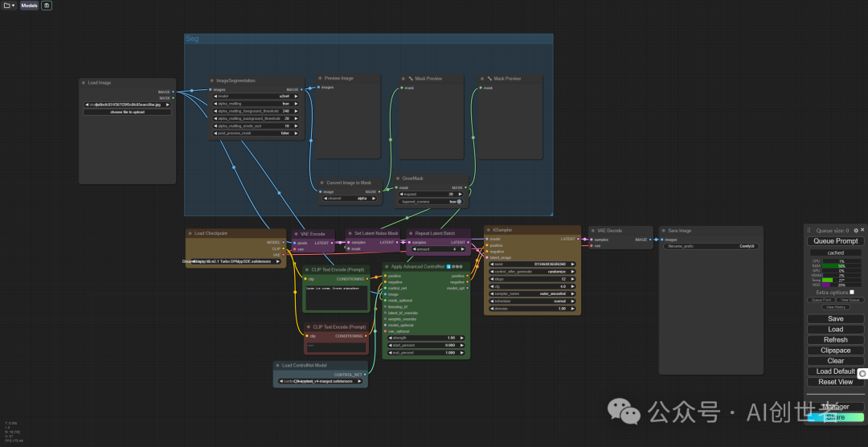Click the View History button
The image size is (868, 447).
pyautogui.click(x=836, y=307)
